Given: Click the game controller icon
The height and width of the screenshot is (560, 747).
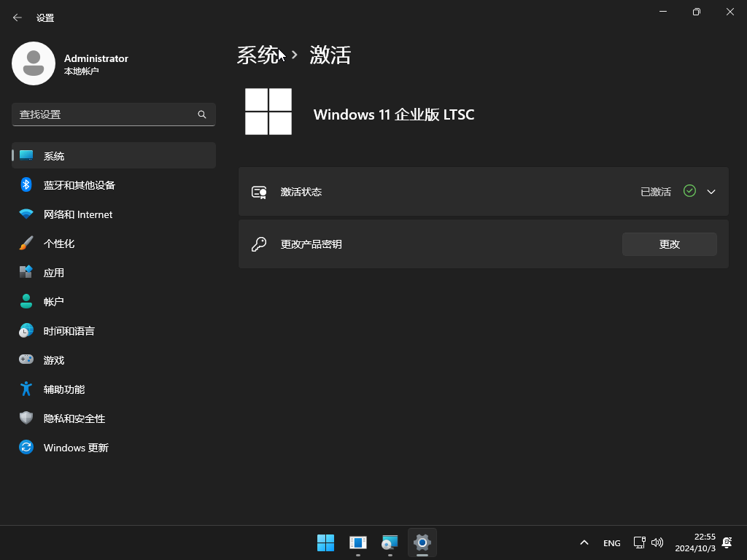Looking at the screenshot, I should pyautogui.click(x=26, y=359).
